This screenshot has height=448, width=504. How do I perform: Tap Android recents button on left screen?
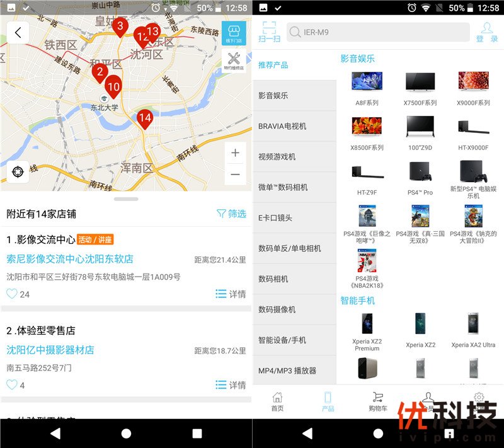tap(197, 434)
